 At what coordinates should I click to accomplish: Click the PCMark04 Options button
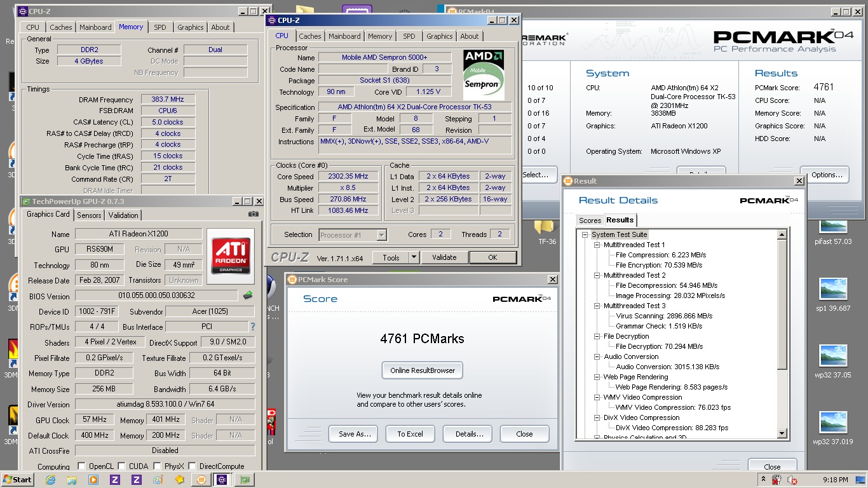827,175
